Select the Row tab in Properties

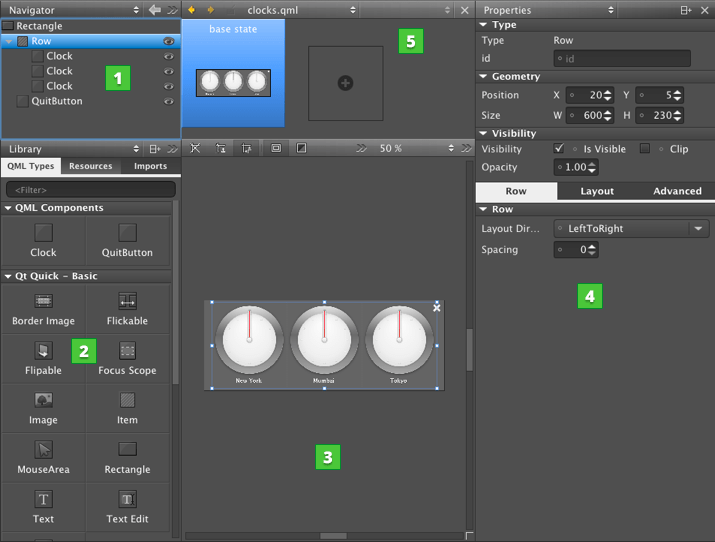[516, 191]
